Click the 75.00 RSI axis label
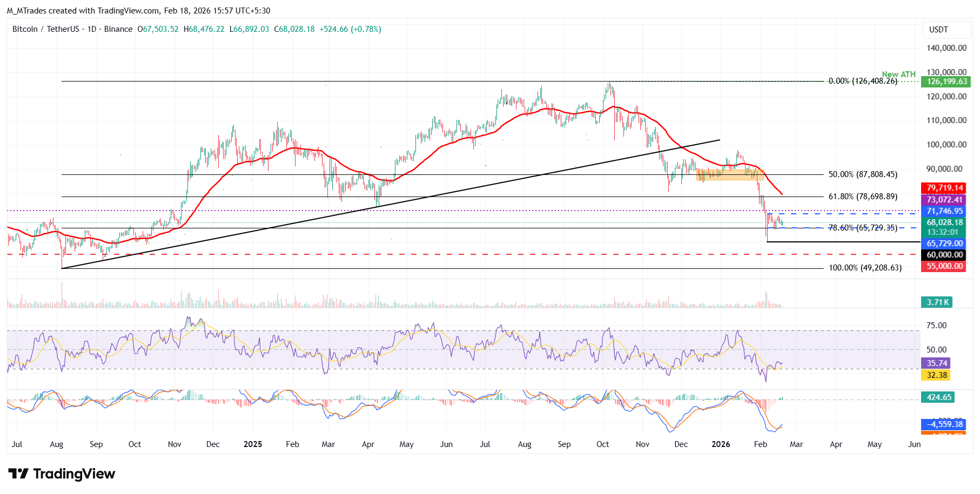This screenshot has height=494, width=980. pyautogui.click(x=936, y=326)
